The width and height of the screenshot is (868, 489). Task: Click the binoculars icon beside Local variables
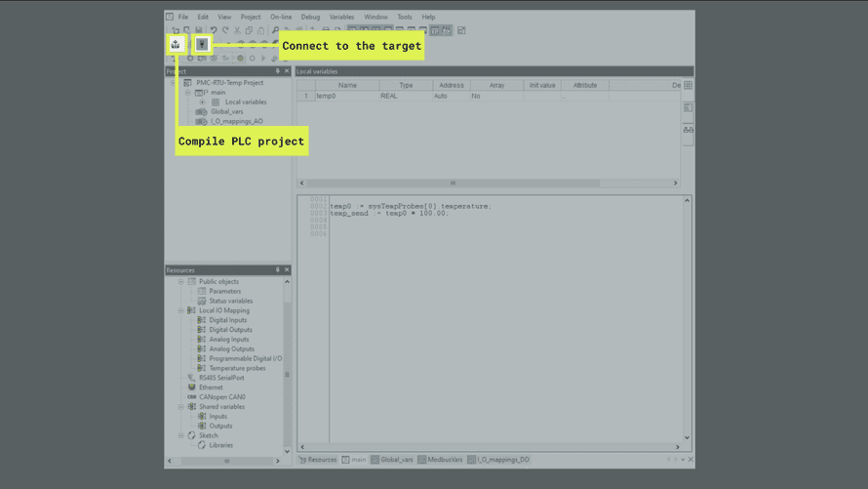pyautogui.click(x=688, y=130)
